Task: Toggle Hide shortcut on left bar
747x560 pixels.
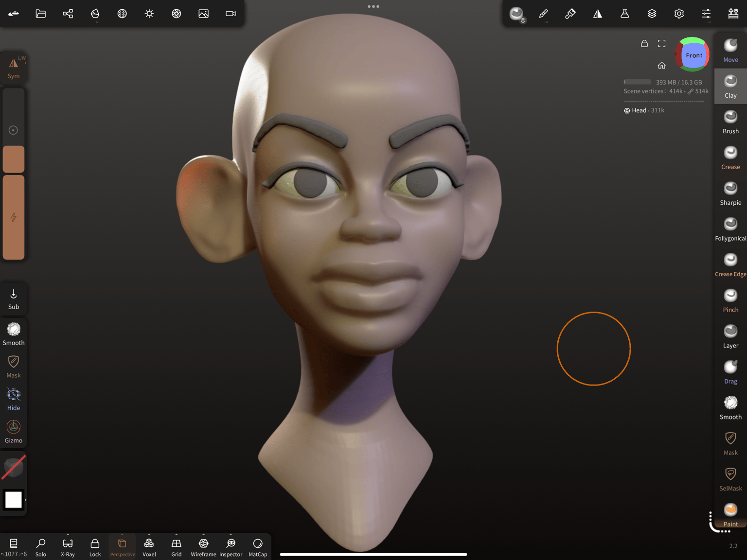Action: pos(14,399)
